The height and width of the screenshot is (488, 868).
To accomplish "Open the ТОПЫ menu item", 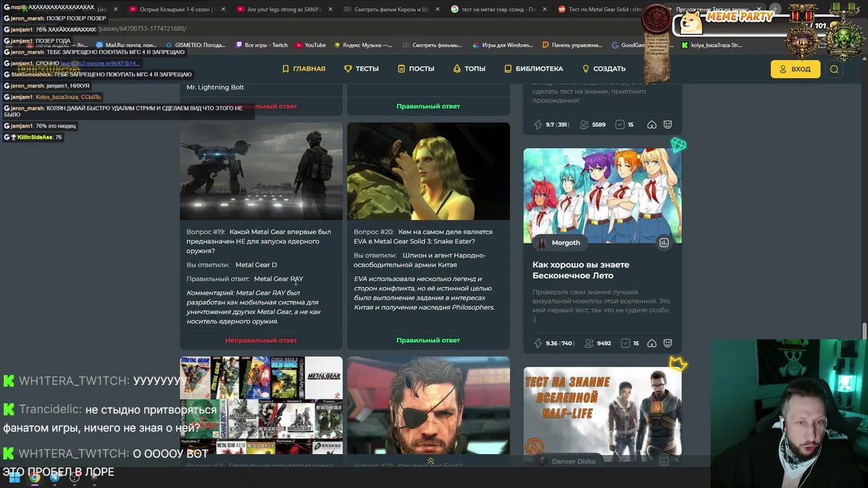I will tap(469, 68).
